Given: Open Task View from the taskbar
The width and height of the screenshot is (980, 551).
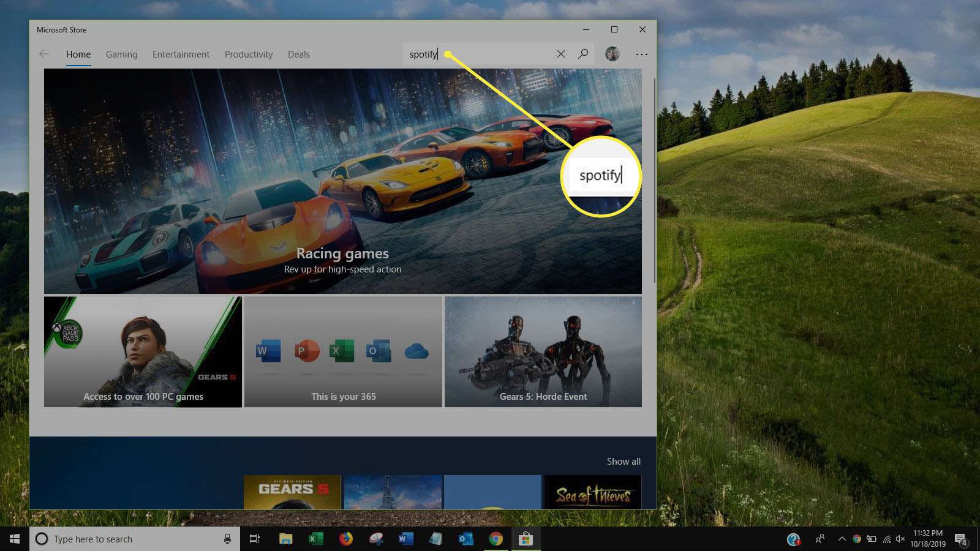Looking at the screenshot, I should pos(255,539).
